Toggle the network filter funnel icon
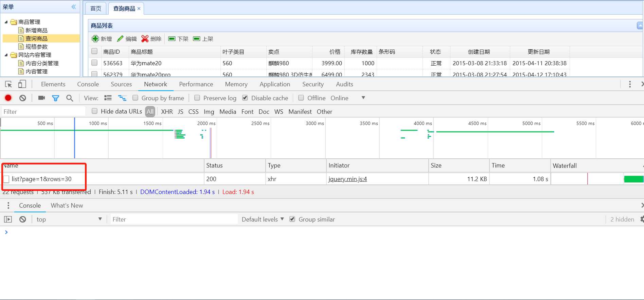644x300 pixels. [x=55, y=98]
